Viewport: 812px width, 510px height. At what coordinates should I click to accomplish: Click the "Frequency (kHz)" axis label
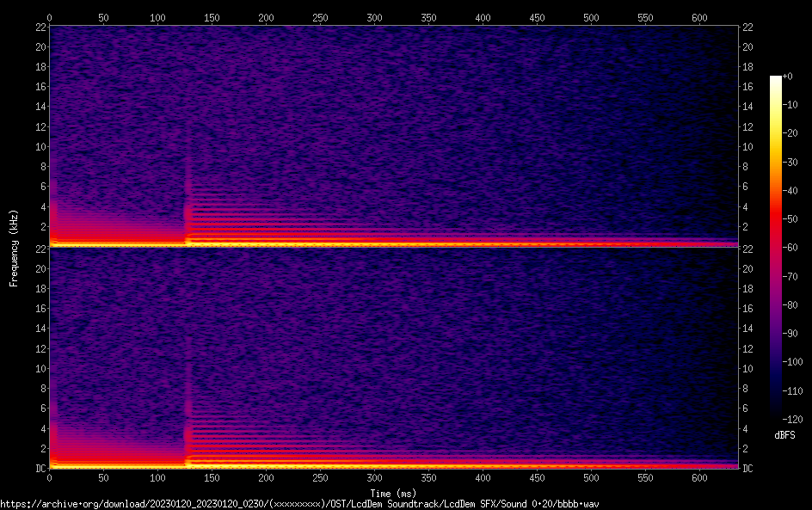click(14, 248)
